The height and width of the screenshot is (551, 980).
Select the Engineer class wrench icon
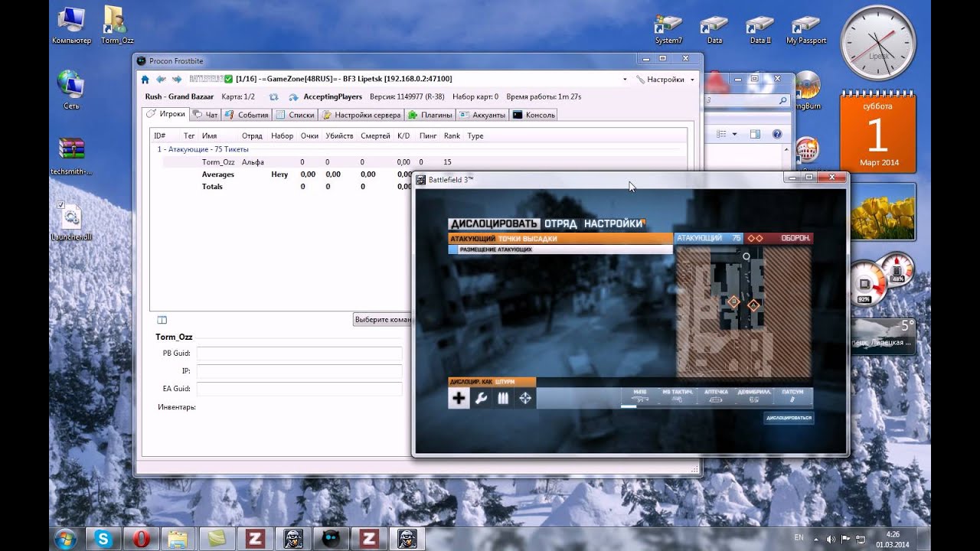pos(481,398)
